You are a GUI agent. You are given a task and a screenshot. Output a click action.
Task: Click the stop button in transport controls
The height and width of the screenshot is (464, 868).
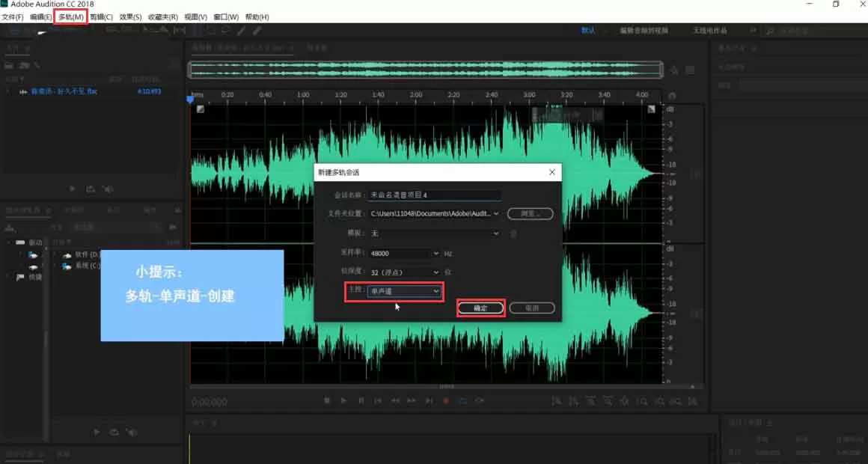[326, 400]
